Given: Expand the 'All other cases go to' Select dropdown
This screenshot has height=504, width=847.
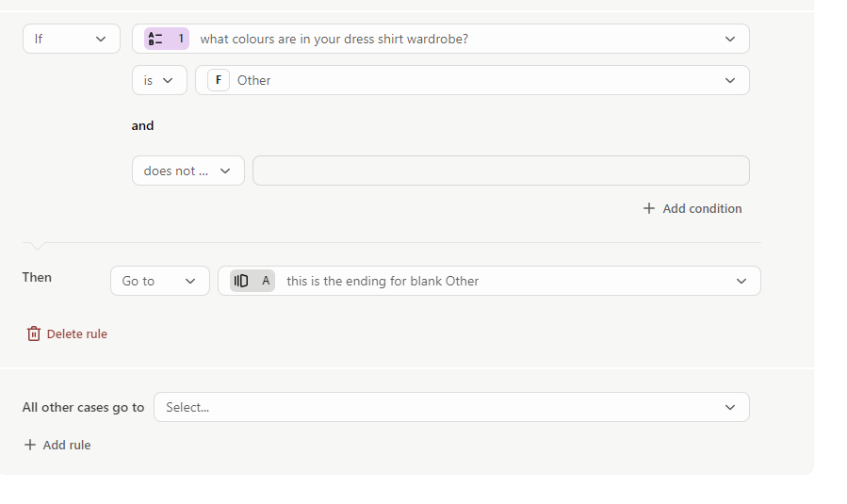Looking at the screenshot, I should pyautogui.click(x=451, y=407).
